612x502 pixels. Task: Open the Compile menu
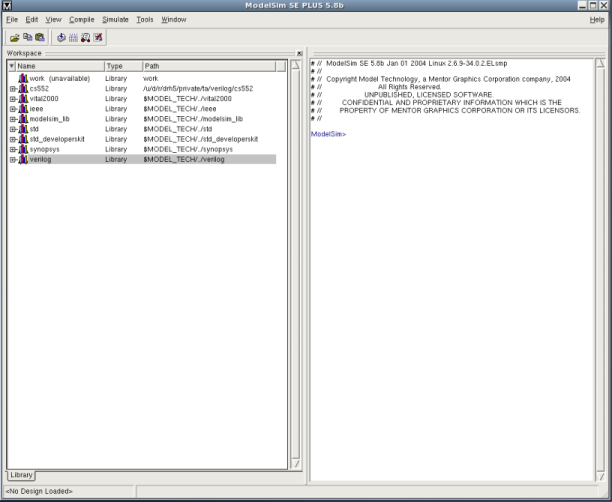click(x=82, y=20)
